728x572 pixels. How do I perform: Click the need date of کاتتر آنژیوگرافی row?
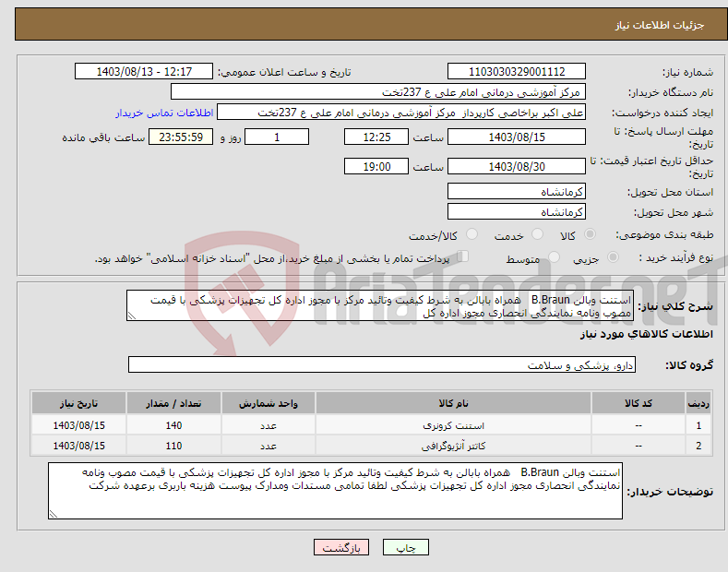(79, 446)
